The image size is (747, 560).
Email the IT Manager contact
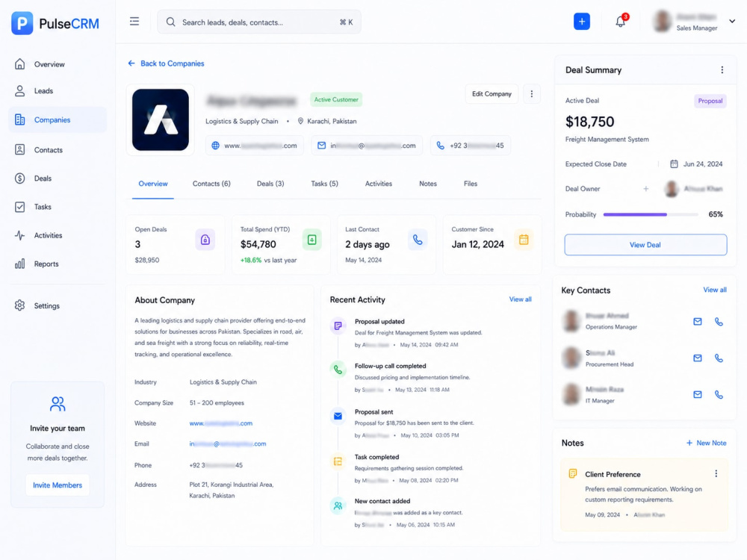697,394
